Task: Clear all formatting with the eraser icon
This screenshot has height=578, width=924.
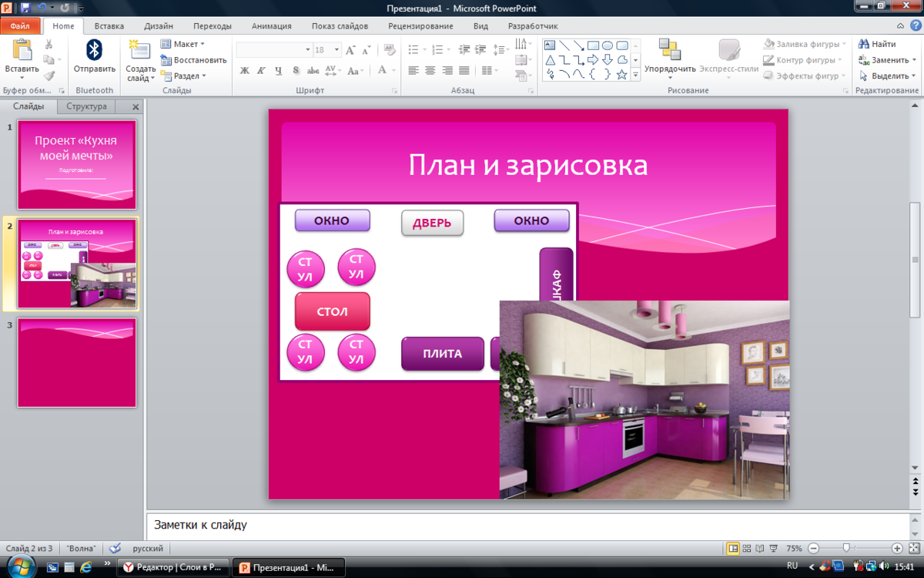Action: (x=390, y=50)
